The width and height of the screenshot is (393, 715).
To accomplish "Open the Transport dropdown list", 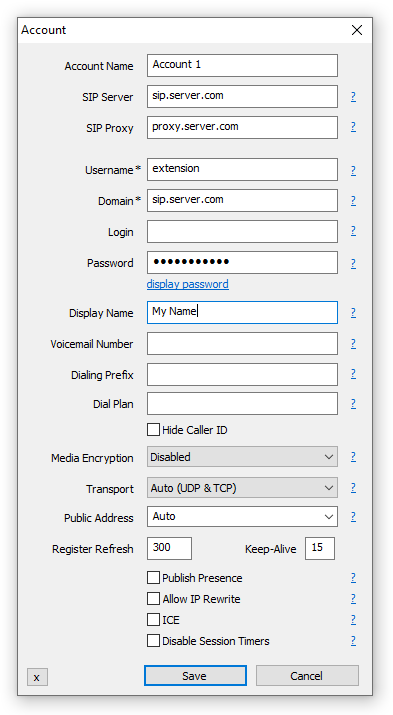I will coord(242,488).
